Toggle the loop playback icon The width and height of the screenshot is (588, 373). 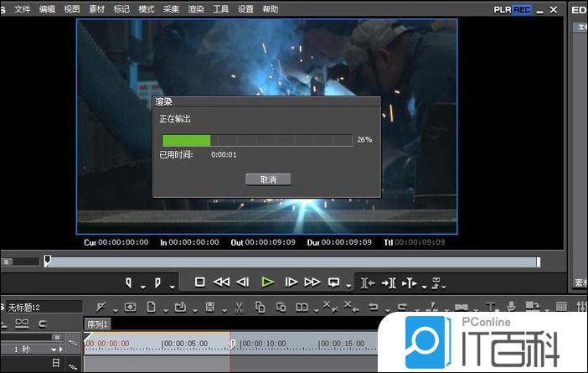coord(334,282)
